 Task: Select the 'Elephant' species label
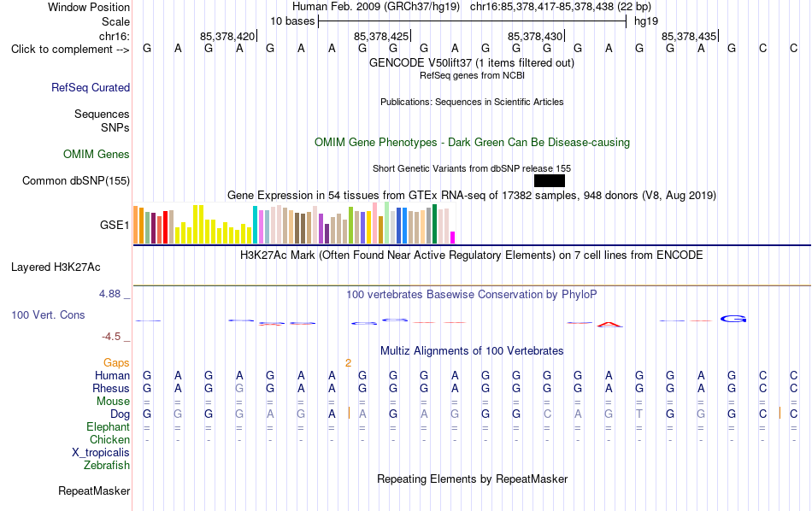[x=108, y=426]
